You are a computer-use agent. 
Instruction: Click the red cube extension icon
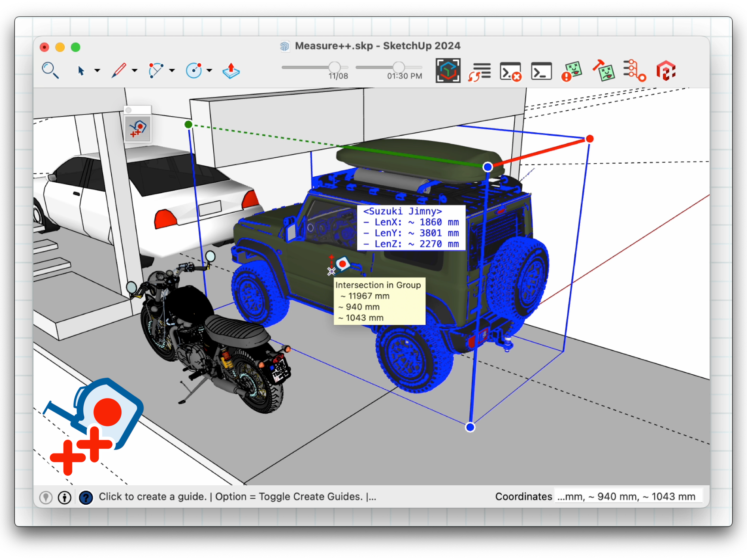[666, 71]
